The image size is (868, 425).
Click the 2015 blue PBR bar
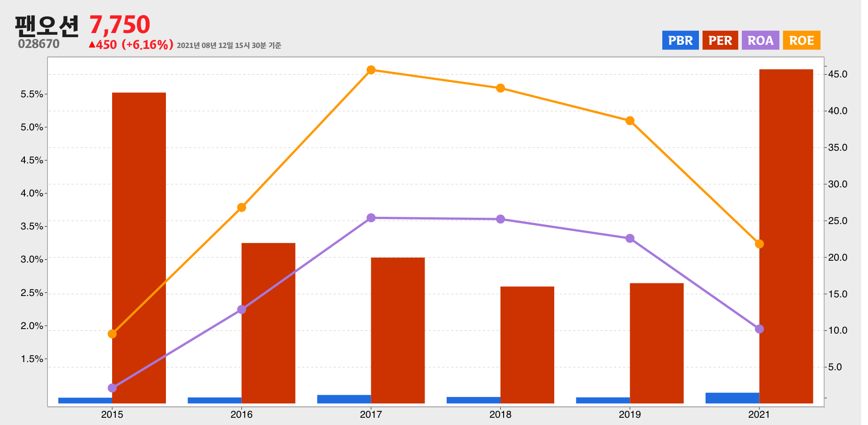point(85,401)
